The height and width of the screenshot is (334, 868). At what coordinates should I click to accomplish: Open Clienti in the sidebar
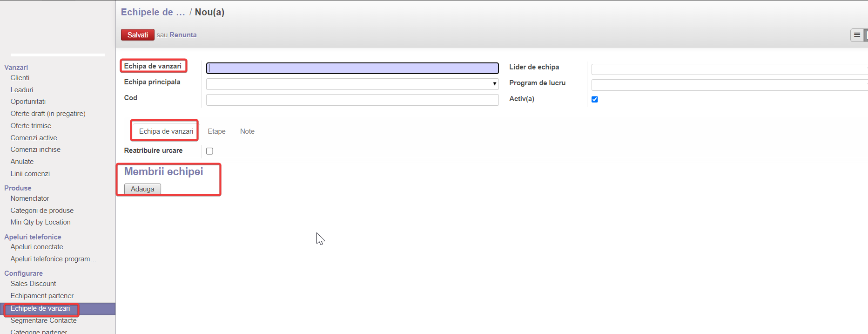point(20,78)
